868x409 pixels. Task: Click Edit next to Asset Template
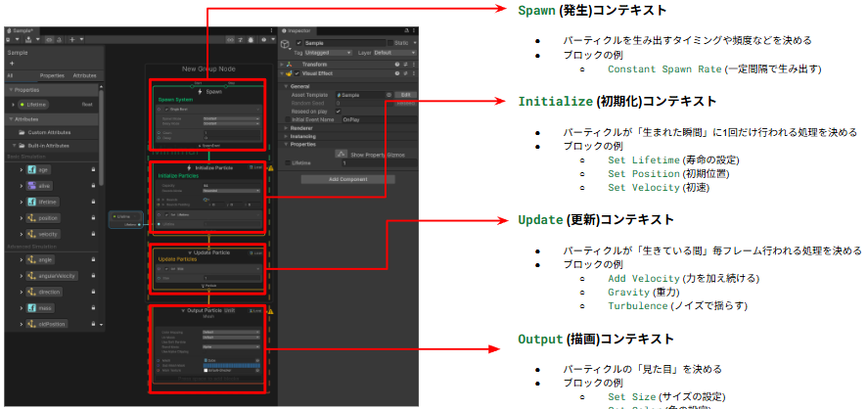[x=405, y=94]
